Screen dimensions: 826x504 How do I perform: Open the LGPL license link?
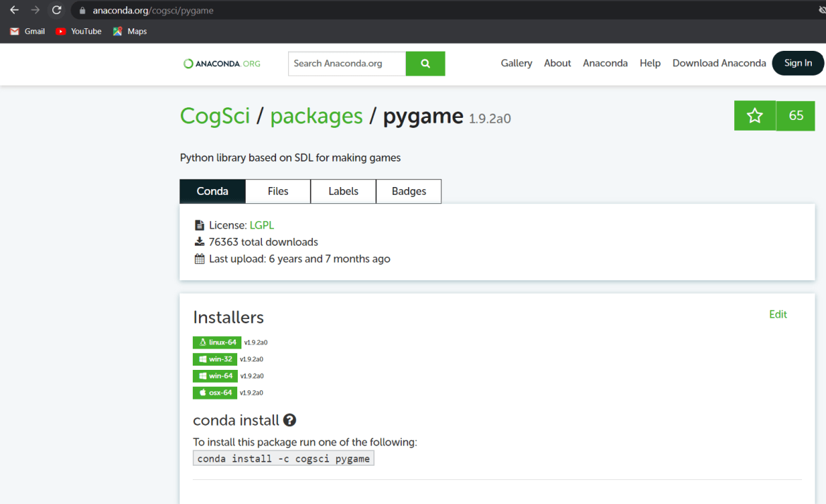[262, 225]
